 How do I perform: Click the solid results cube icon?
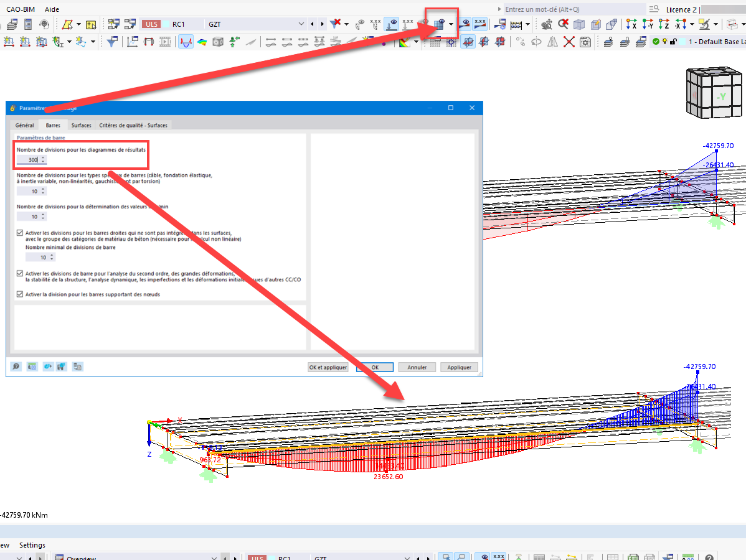click(x=218, y=42)
